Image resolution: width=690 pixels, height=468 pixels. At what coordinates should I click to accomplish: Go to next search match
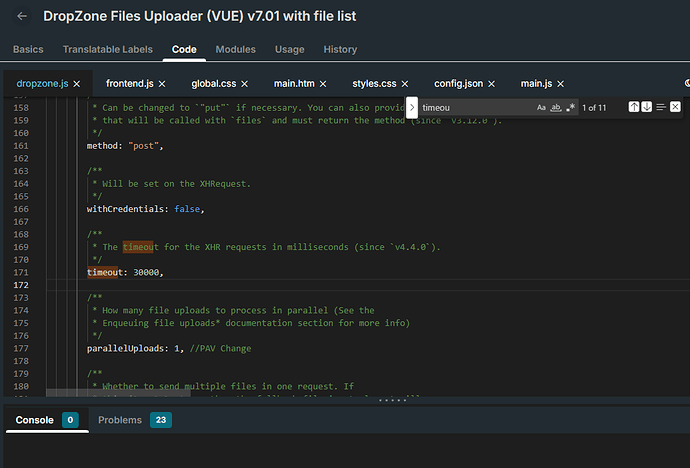point(647,107)
